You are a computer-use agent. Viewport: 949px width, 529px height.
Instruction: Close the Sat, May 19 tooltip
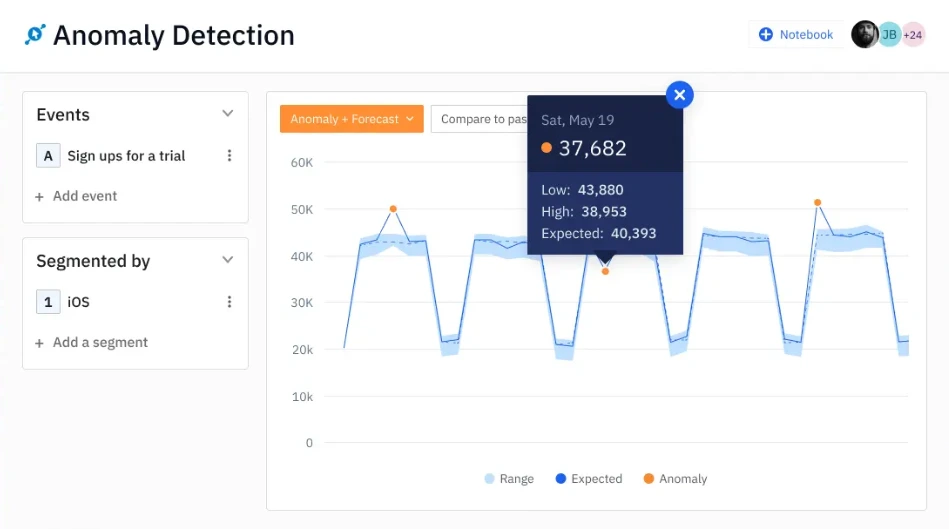tap(680, 95)
